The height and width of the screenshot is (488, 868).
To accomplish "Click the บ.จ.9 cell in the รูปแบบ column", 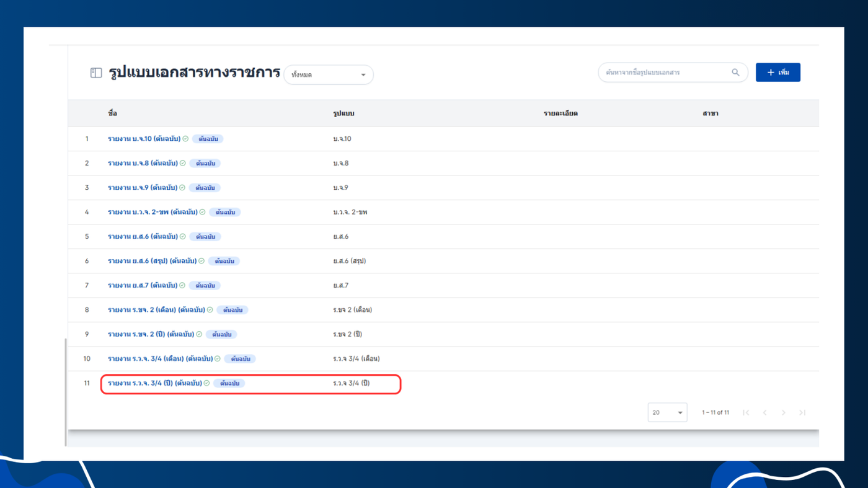I will (x=341, y=187).
